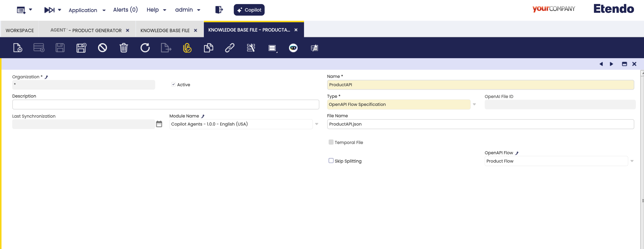The height and width of the screenshot is (249, 644).
Task: Click the Cancel Changes circle-slash icon
Action: point(103,47)
